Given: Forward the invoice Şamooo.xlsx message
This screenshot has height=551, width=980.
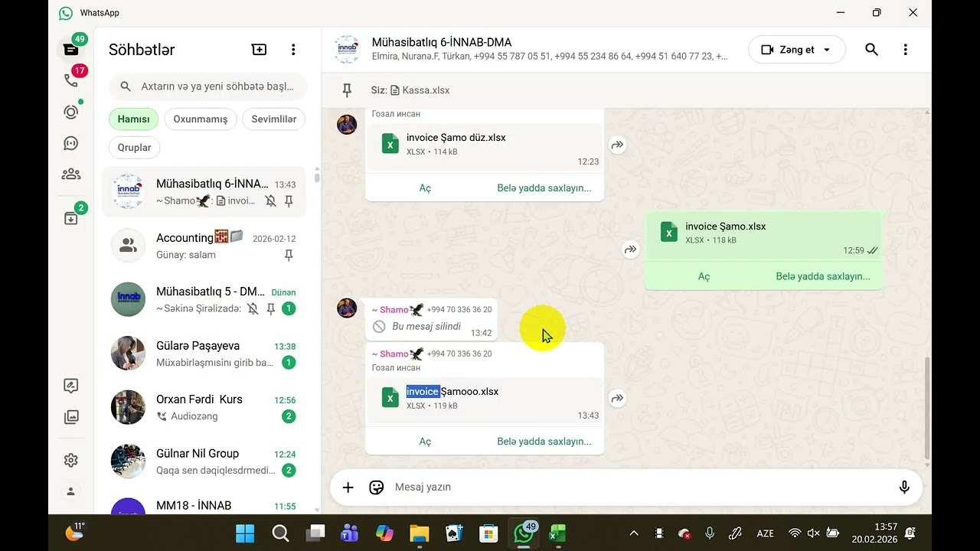Looking at the screenshot, I should pos(617,398).
